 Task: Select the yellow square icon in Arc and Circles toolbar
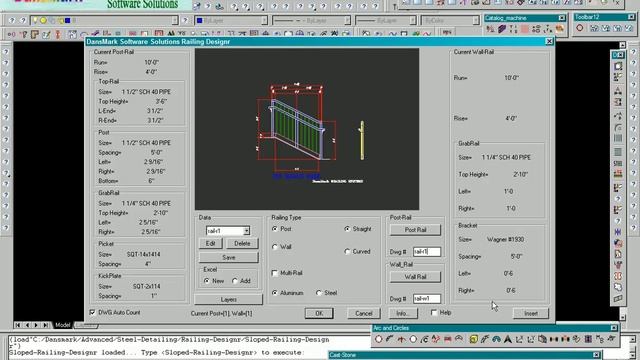pos(473,339)
